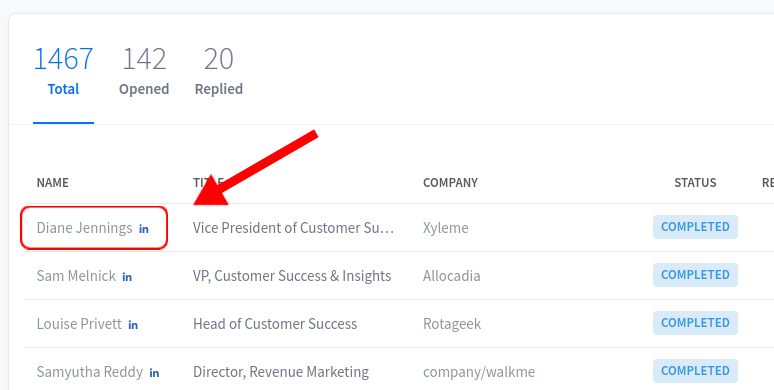Viewport: 774px width, 390px height.
Task: Select the Head of Customer Success title
Action: coord(275,324)
